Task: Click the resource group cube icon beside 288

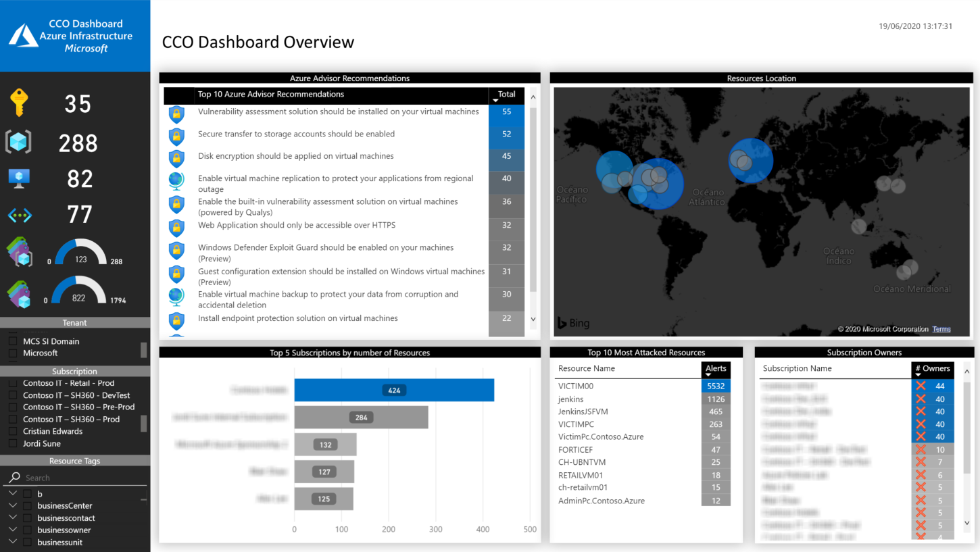Action: [18, 142]
